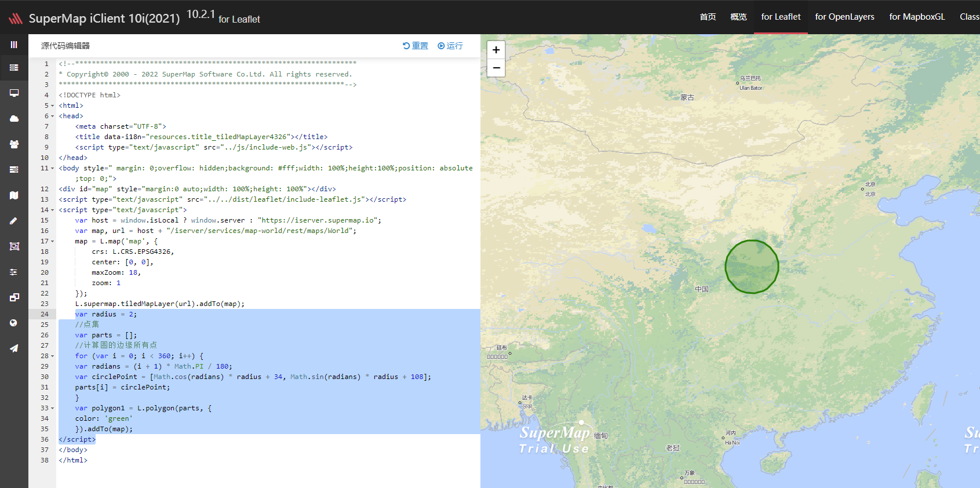Switch to the Classic tab
980x488 pixels.
pos(970,17)
